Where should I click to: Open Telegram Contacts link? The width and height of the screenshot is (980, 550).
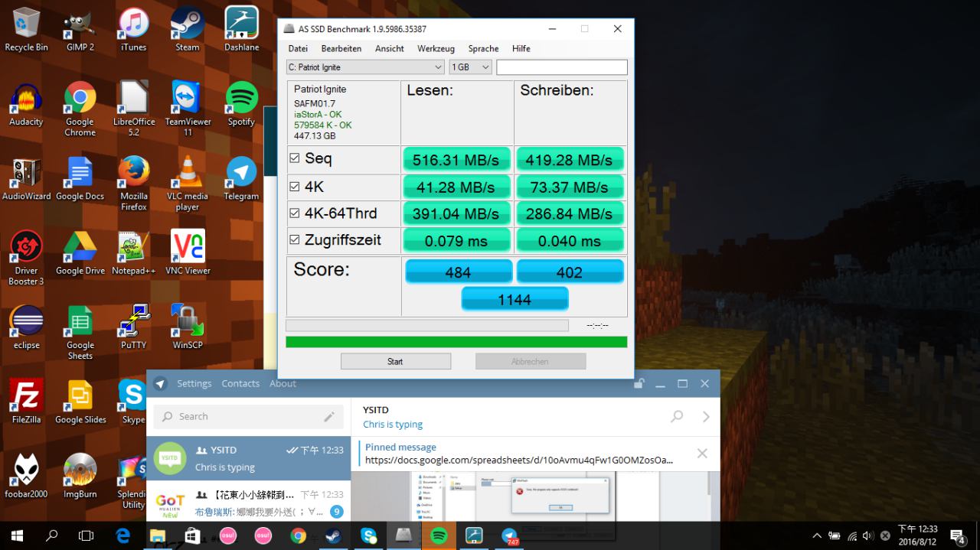click(240, 384)
